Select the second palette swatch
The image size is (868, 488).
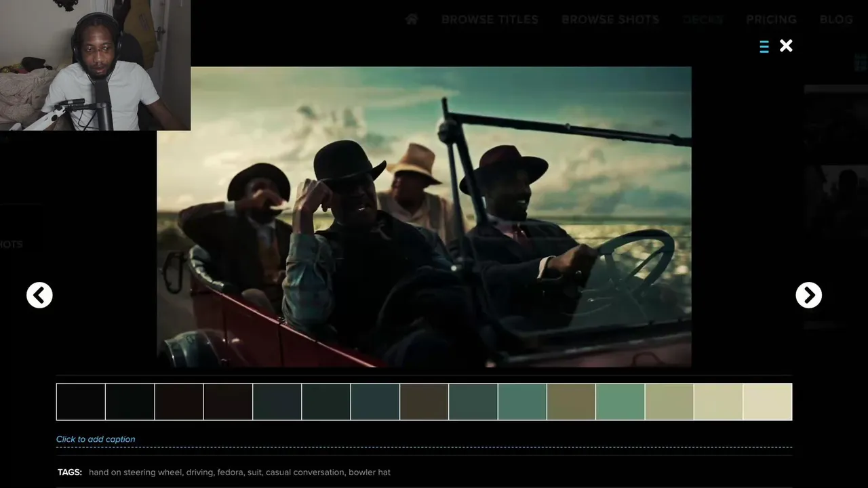pos(130,402)
